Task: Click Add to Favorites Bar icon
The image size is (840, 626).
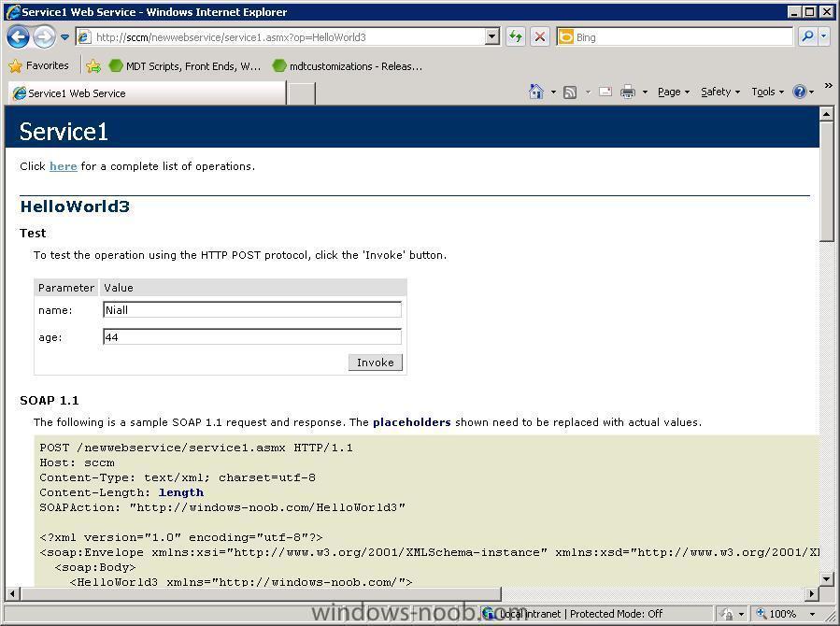Action: point(93,65)
